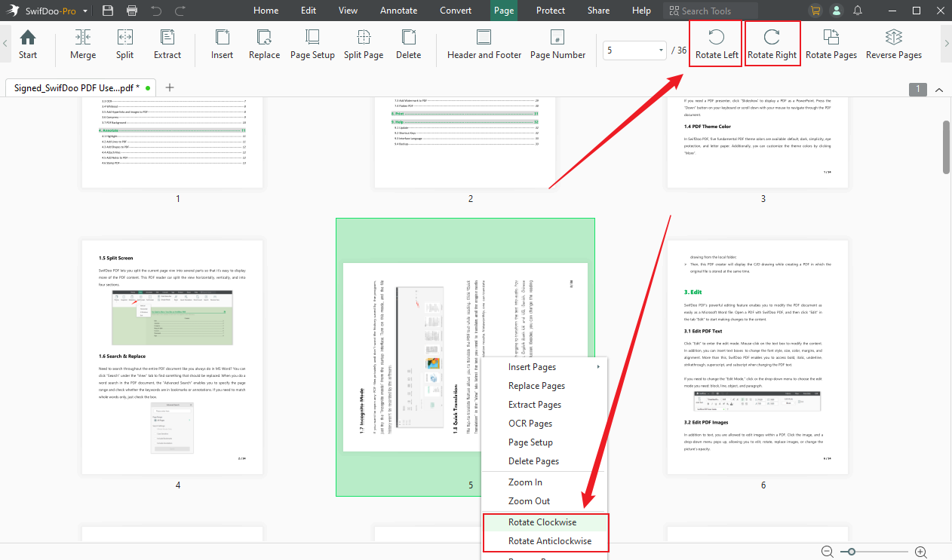Click the Rotate Right icon

[x=772, y=43]
